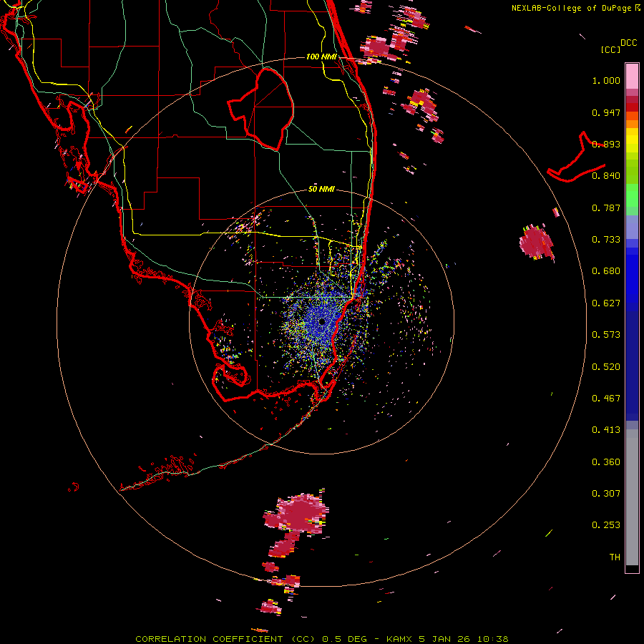The image size is (644, 644).
Task: Click the black radar site dot at center
Action: coord(321,321)
